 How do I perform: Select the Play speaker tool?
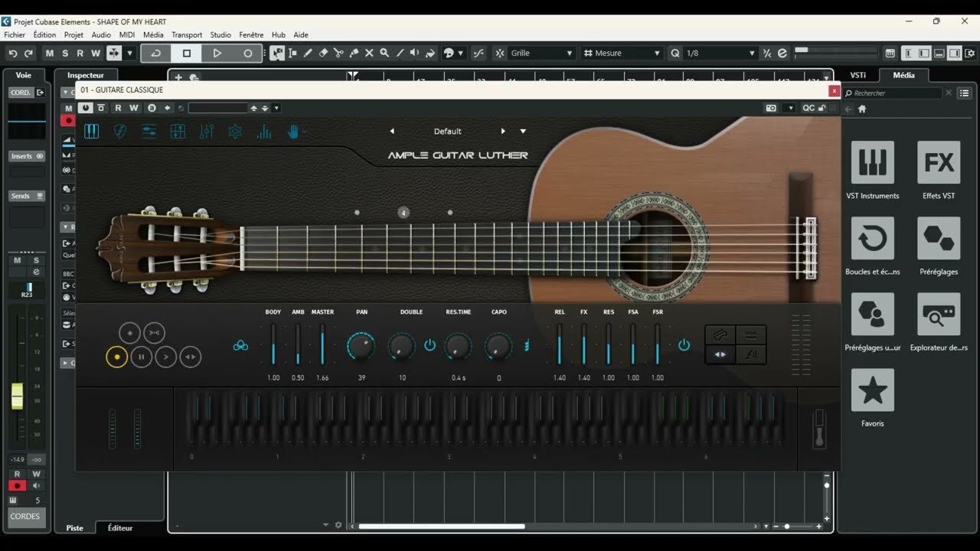415,53
